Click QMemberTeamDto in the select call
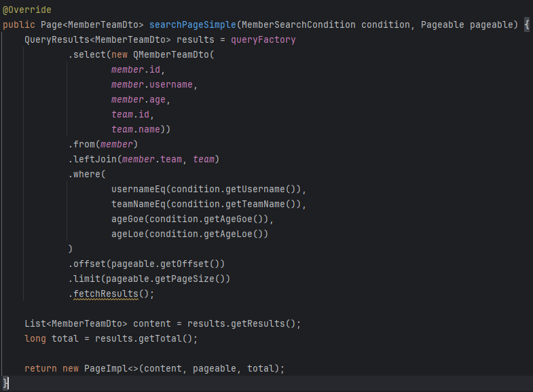Screen dimensions: 533x392 tap(170, 55)
